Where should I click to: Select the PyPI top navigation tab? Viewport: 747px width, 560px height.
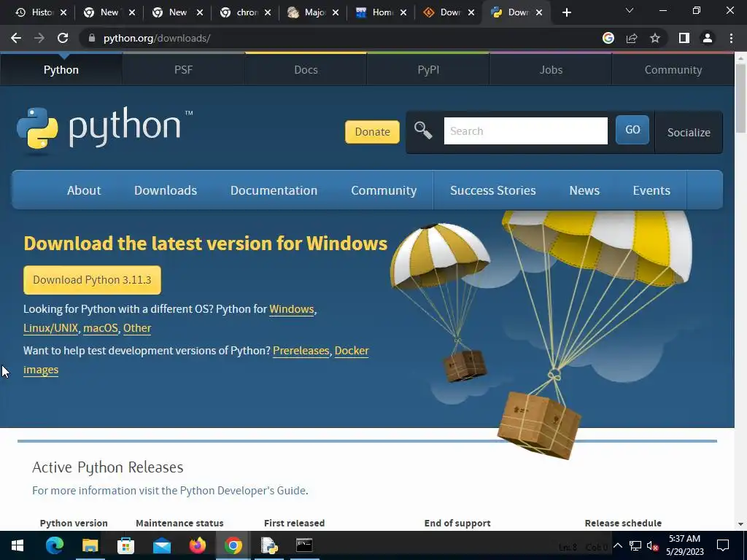click(x=428, y=70)
